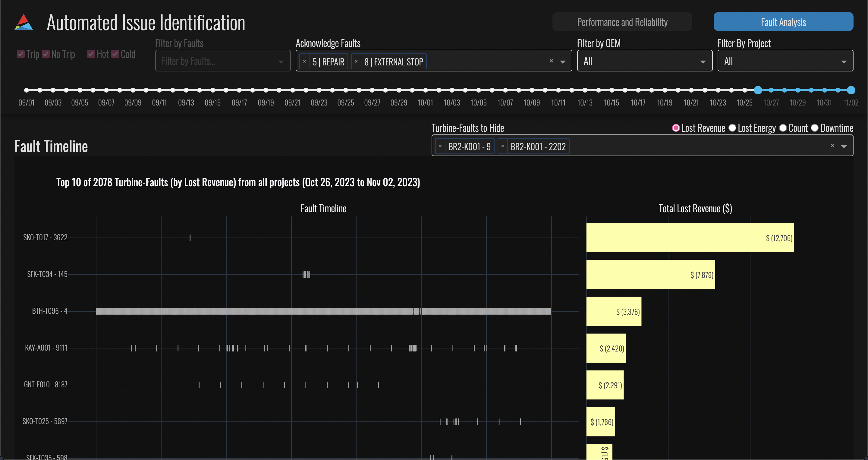Click the 09/01 date slider point

[27, 90]
